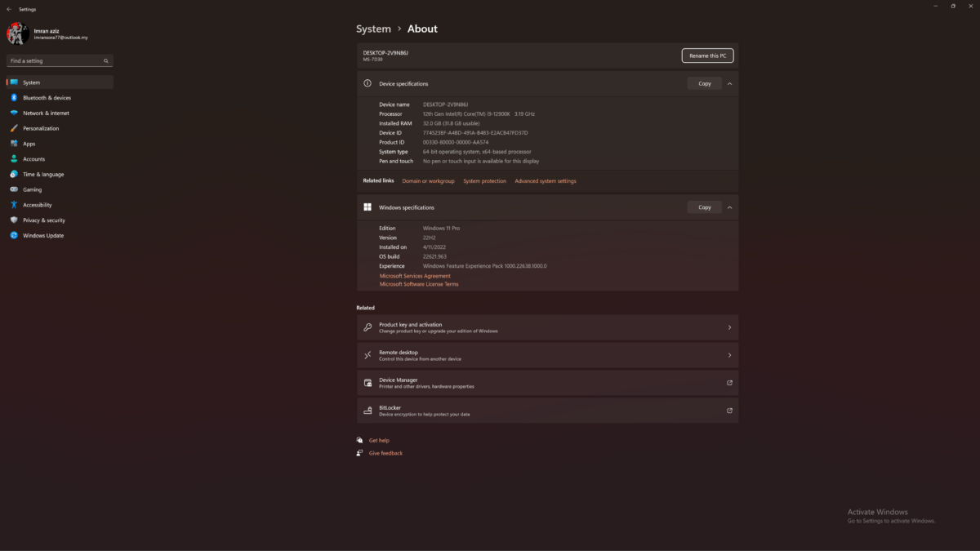Collapse the Device specifications section
980x551 pixels.
(x=729, y=83)
